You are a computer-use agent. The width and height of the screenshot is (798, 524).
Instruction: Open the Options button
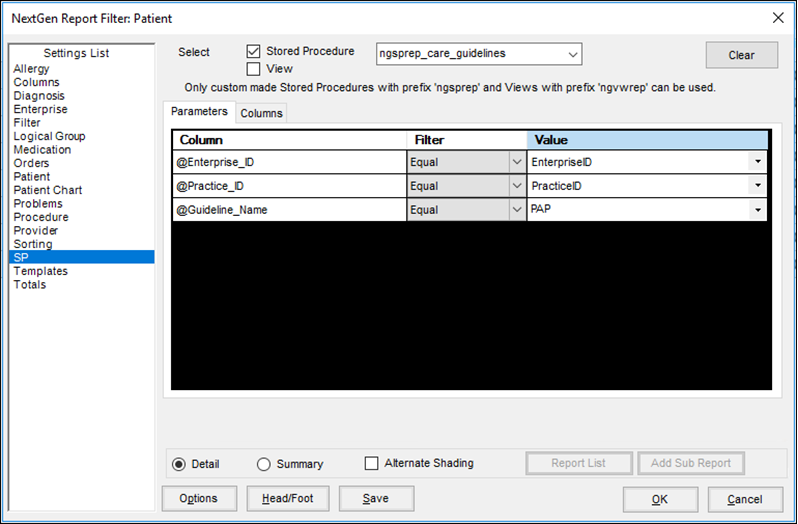[198, 499]
